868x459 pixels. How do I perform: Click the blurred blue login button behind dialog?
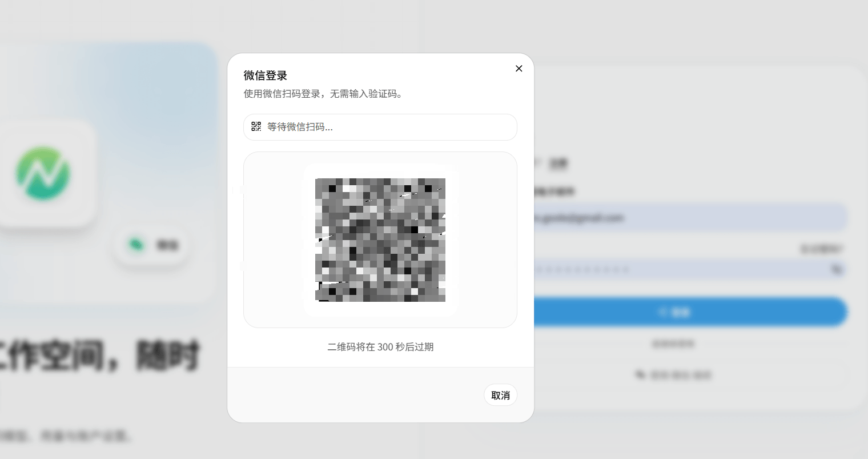tap(690, 312)
